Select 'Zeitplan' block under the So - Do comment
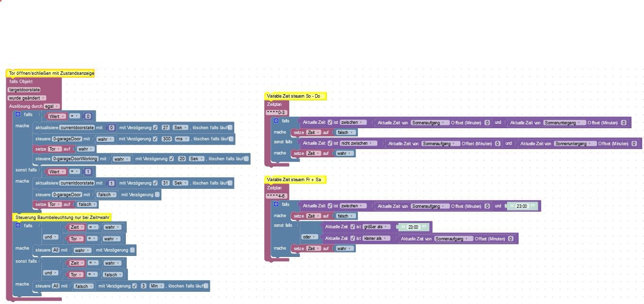644x304 pixels. coord(274,104)
